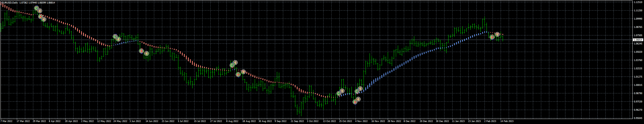Select yellow exit arrow beside red August 2022 entry
The width and height of the screenshot is (644, 124).
pyautogui.click(x=243, y=72)
